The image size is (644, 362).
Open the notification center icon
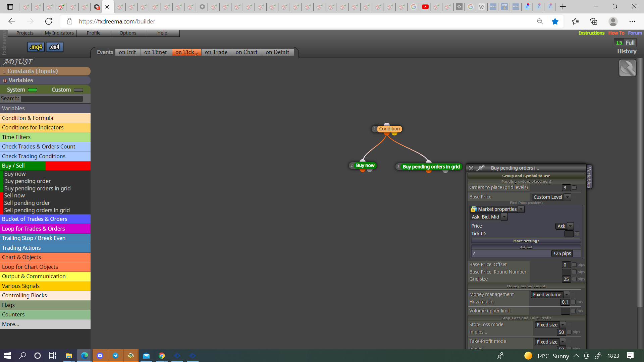coord(630,356)
